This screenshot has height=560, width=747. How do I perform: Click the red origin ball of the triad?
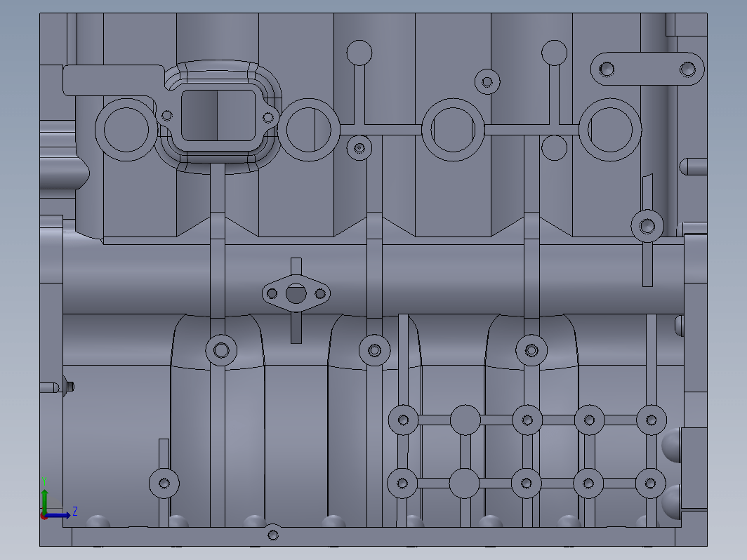pyautogui.click(x=44, y=516)
